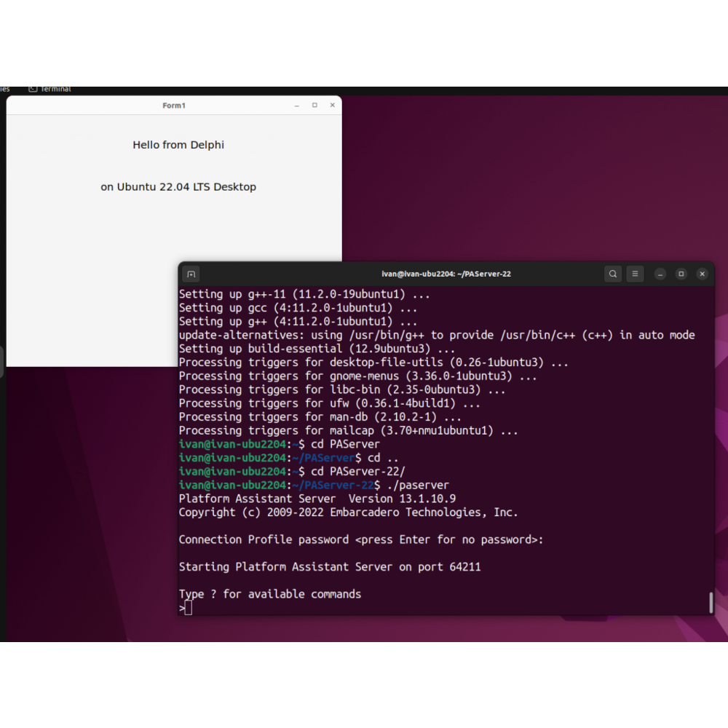The height and width of the screenshot is (728, 728).
Task: Click the 'Hello from Delphi' label
Action: point(178,145)
